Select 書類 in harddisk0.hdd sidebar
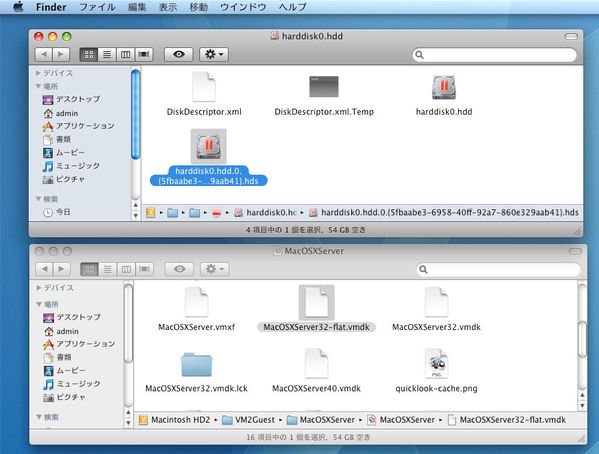The width and height of the screenshot is (599, 454). pyautogui.click(x=57, y=139)
